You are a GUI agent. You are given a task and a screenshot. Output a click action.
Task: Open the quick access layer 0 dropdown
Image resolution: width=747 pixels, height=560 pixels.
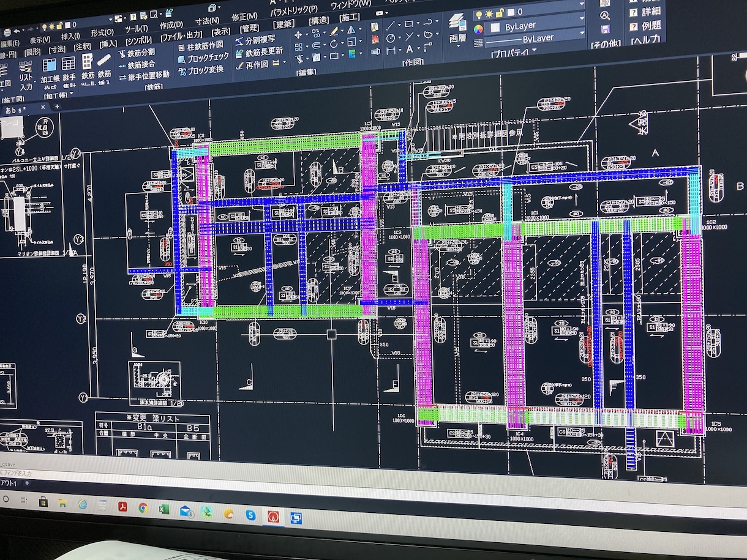(x=111, y=19)
